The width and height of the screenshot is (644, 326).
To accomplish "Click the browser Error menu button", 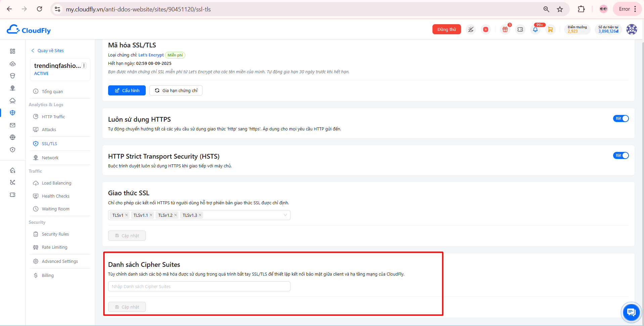I will click(627, 9).
